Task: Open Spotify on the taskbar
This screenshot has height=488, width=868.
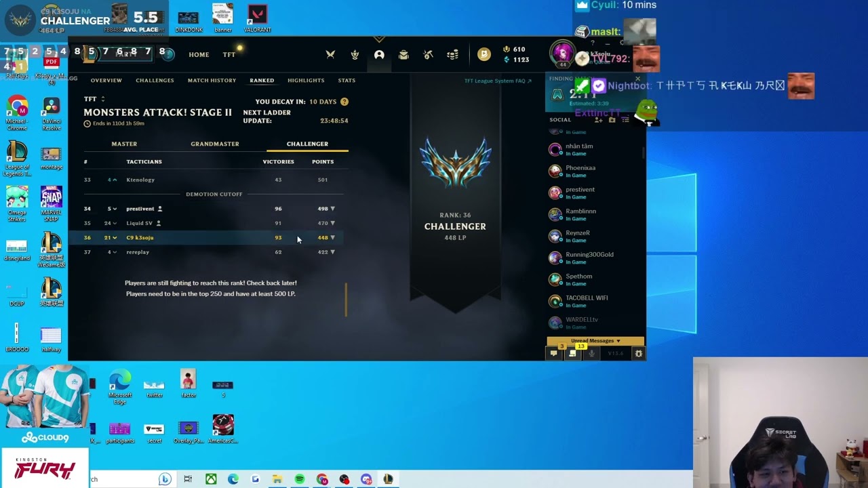Action: coord(300,479)
